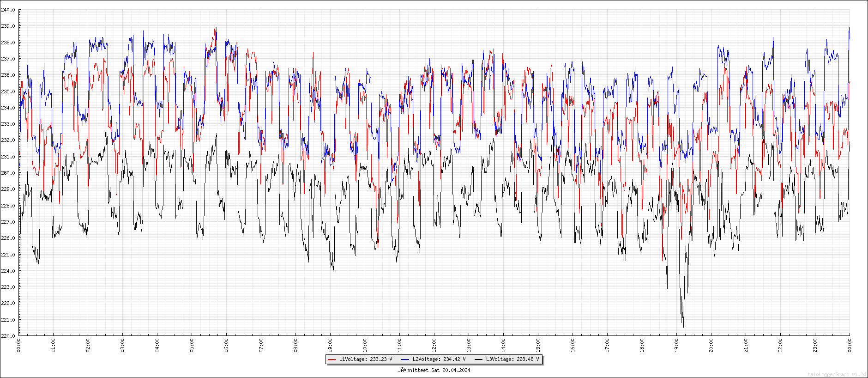The width and height of the screenshot is (868, 378).
Task: Click the blue L2Voltage legend color line
Action: pyautogui.click(x=405, y=359)
